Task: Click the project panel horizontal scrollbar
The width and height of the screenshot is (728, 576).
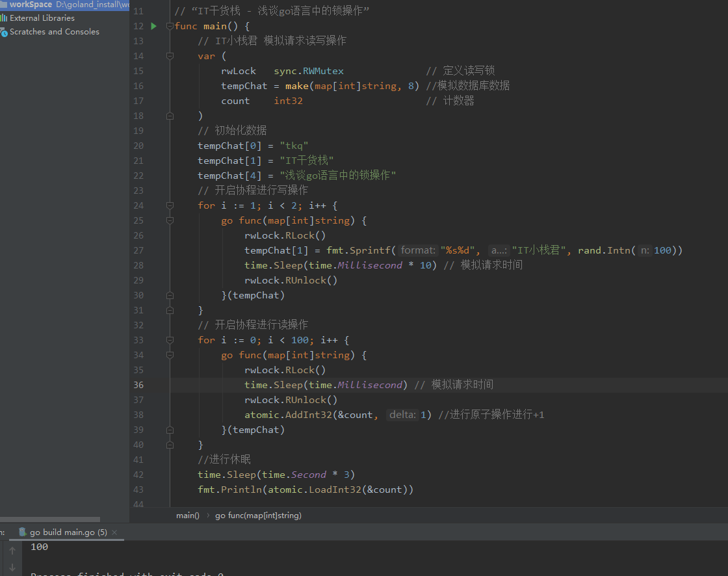Action: (50, 519)
